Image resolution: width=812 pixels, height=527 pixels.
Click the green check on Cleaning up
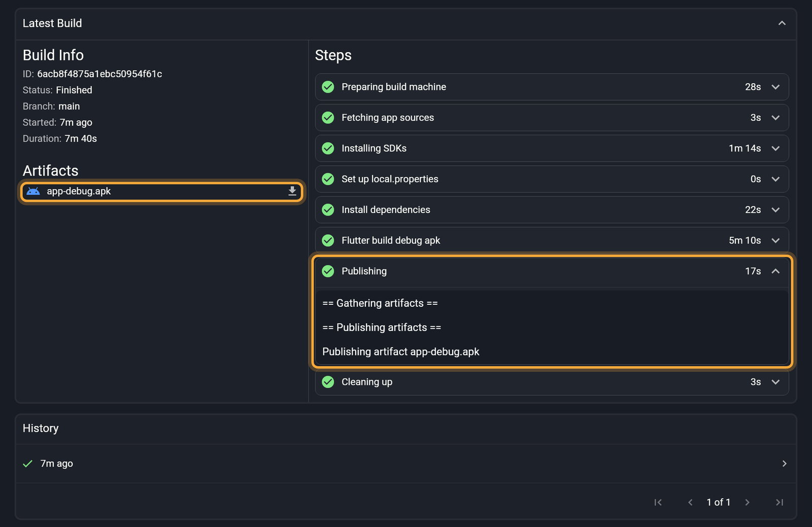(x=328, y=382)
